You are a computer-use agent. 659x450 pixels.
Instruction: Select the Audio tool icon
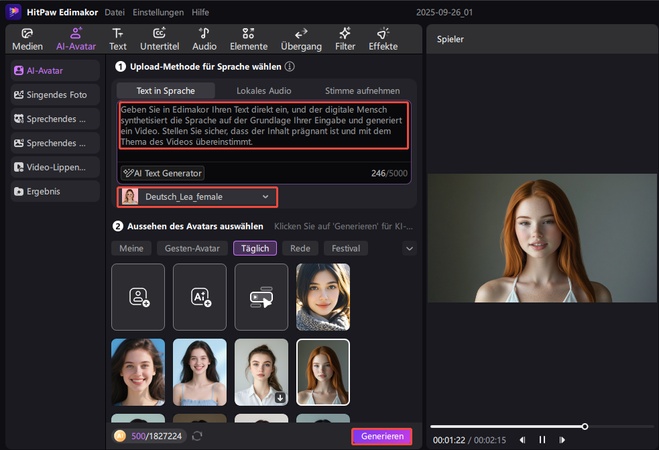[204, 39]
